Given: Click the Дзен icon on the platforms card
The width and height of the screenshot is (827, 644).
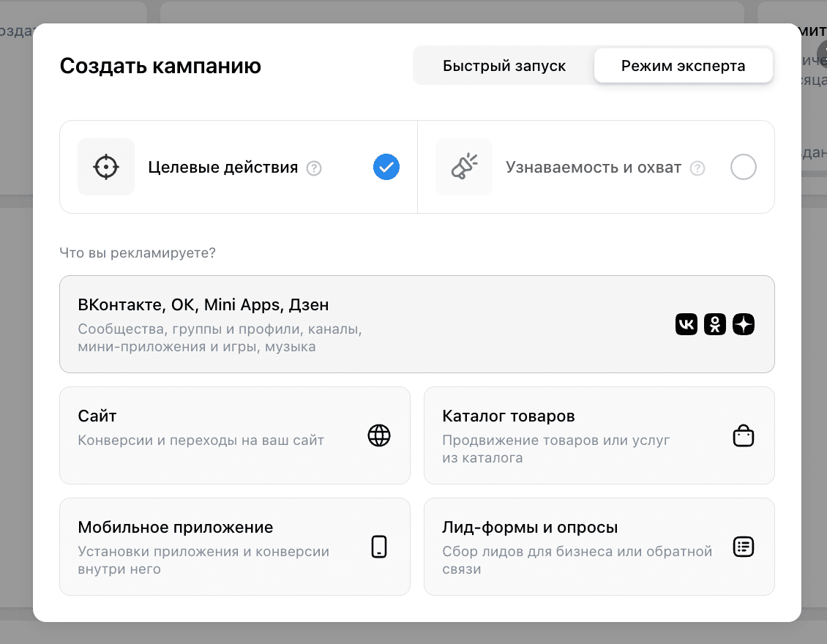Looking at the screenshot, I should point(743,324).
